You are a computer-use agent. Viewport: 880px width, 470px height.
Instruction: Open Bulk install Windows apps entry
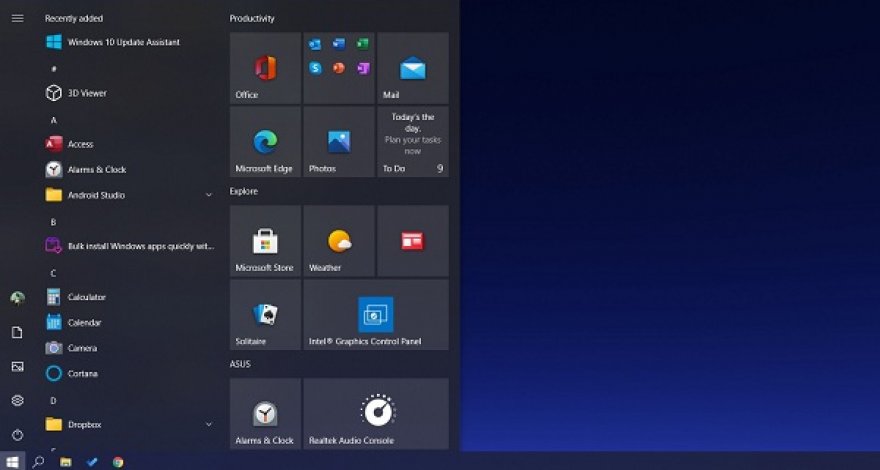[x=130, y=246]
